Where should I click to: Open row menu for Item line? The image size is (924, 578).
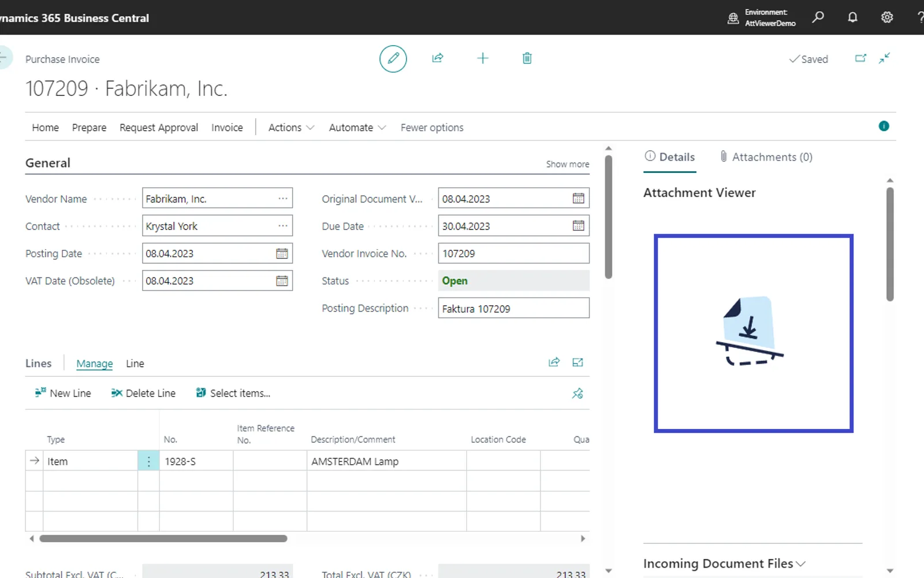coord(148,461)
